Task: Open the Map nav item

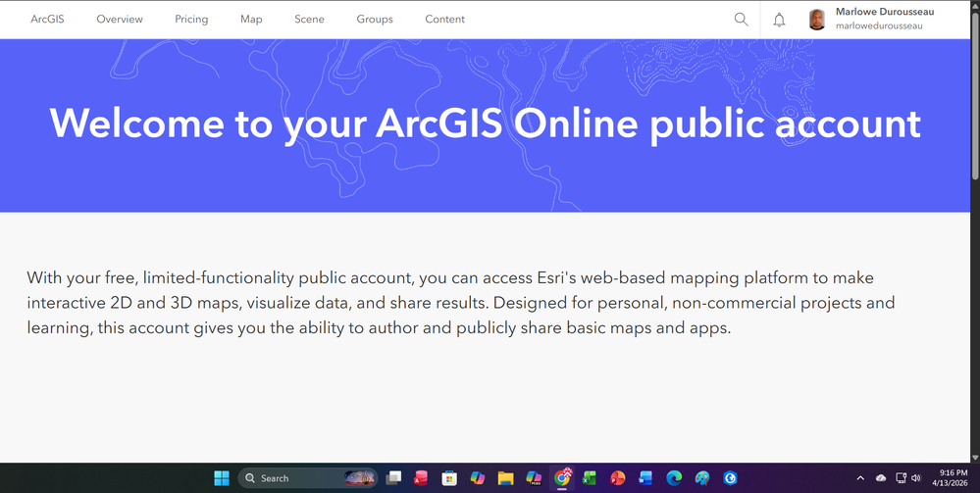Action: pos(251,20)
